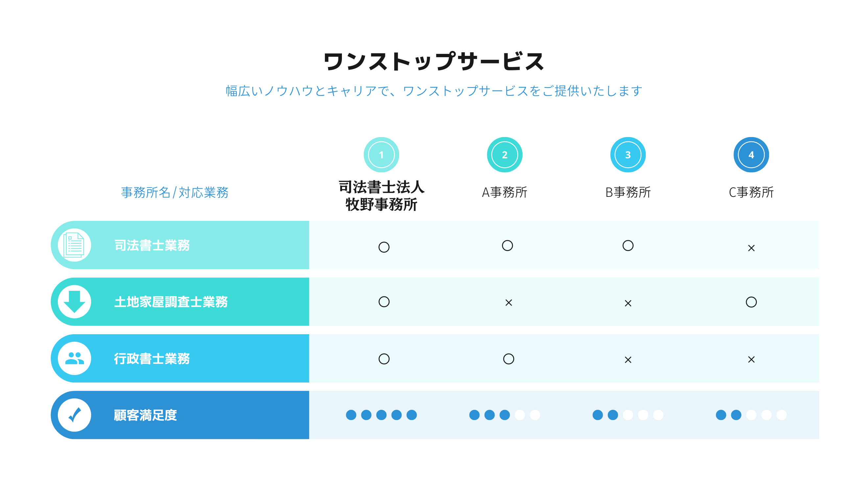This screenshot has width=868, height=488.
Task: Click the document icon beside 司法書士業務
Action: 74,245
